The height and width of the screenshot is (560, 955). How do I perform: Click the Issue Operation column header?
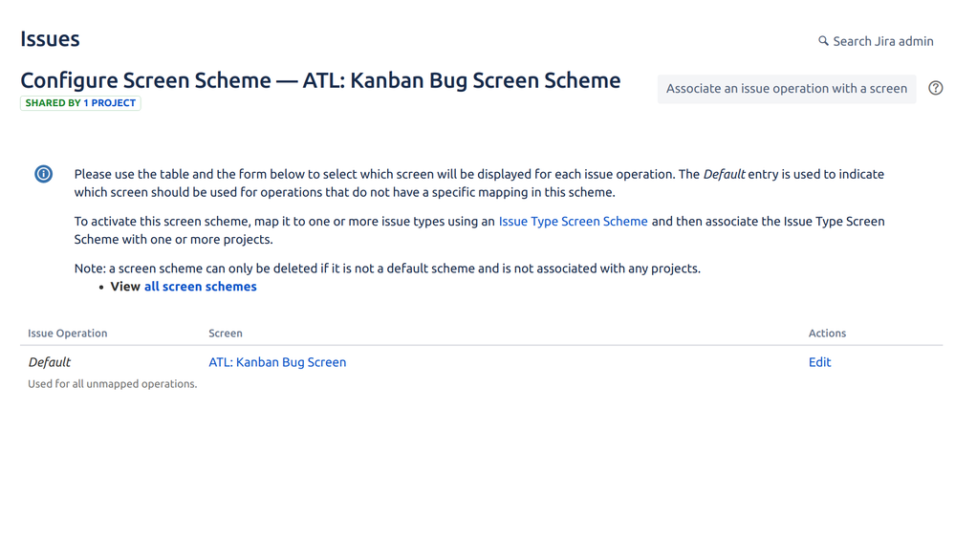click(x=68, y=333)
